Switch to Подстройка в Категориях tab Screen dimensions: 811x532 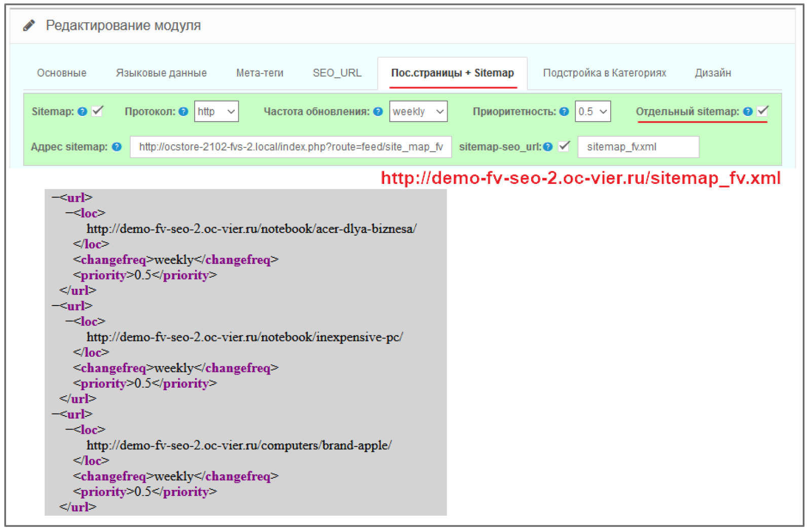pos(604,73)
